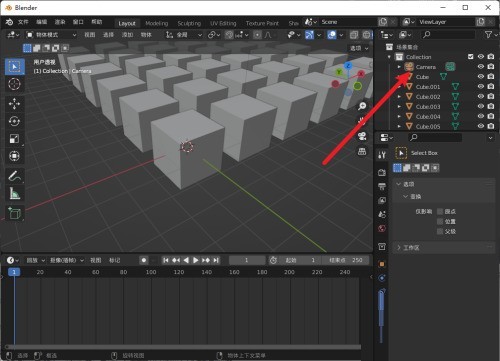
Task: Hide Camera using its eye icon
Action: tap(481, 67)
